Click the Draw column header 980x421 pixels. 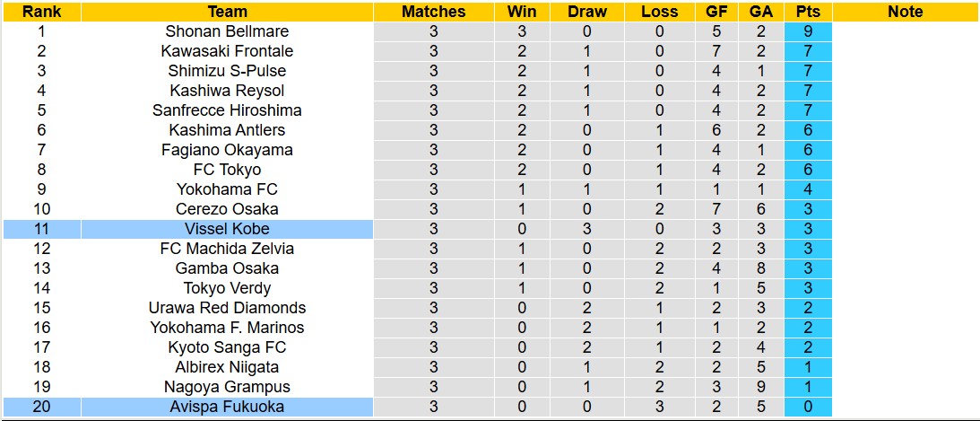click(587, 12)
